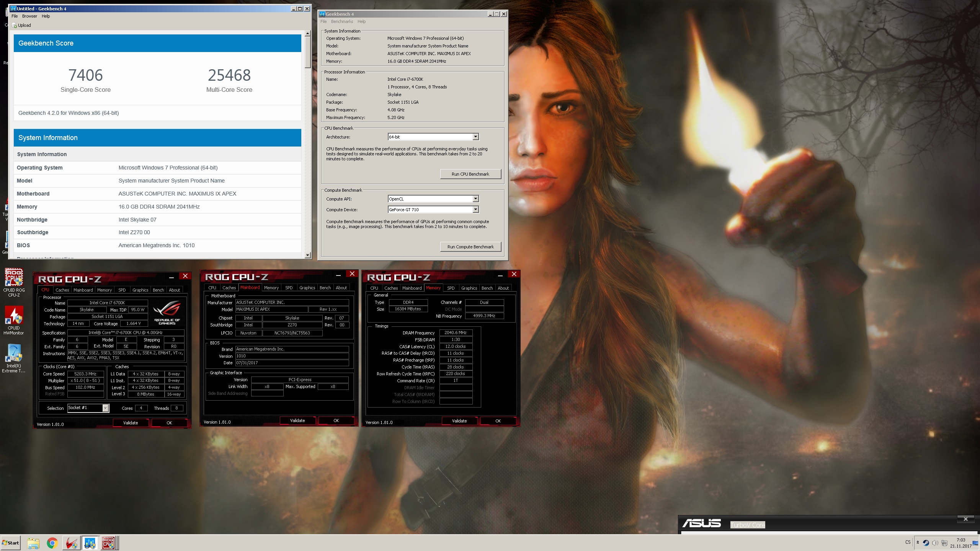Minimize the CPU-Z Memory tab window
The height and width of the screenshot is (551, 980).
(500, 275)
